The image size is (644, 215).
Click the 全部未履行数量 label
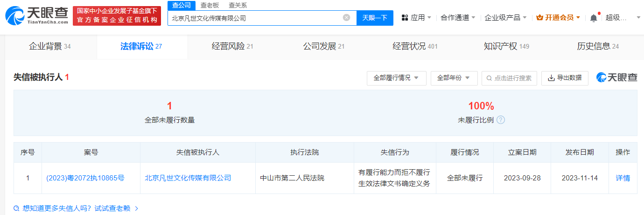coord(169,120)
